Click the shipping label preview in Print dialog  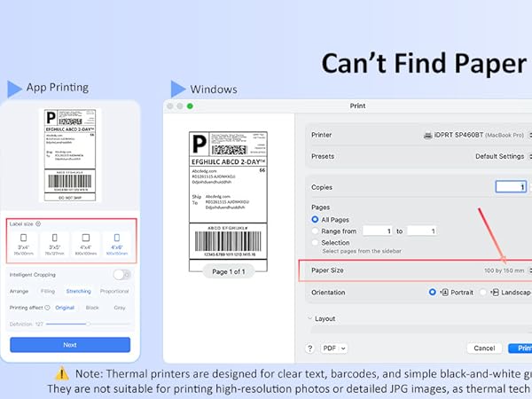click(228, 201)
